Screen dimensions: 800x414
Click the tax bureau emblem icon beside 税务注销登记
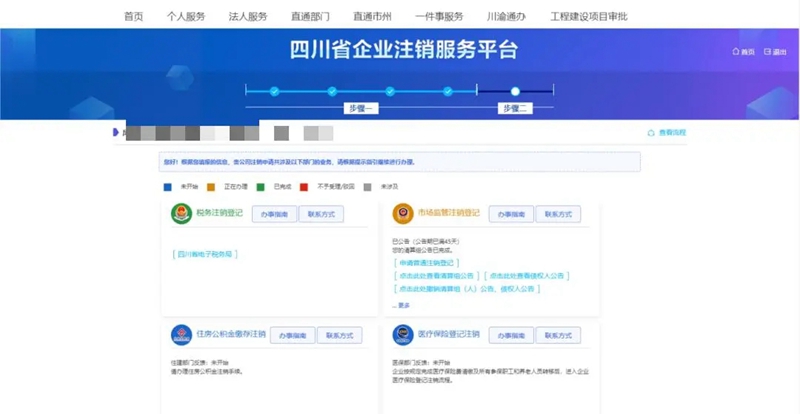pyautogui.click(x=181, y=213)
